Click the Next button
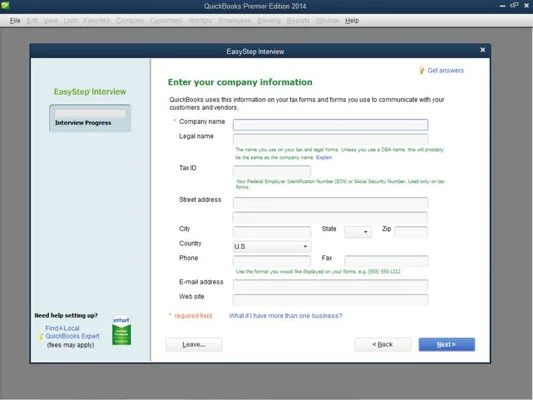The image size is (533, 400). pyautogui.click(x=446, y=345)
